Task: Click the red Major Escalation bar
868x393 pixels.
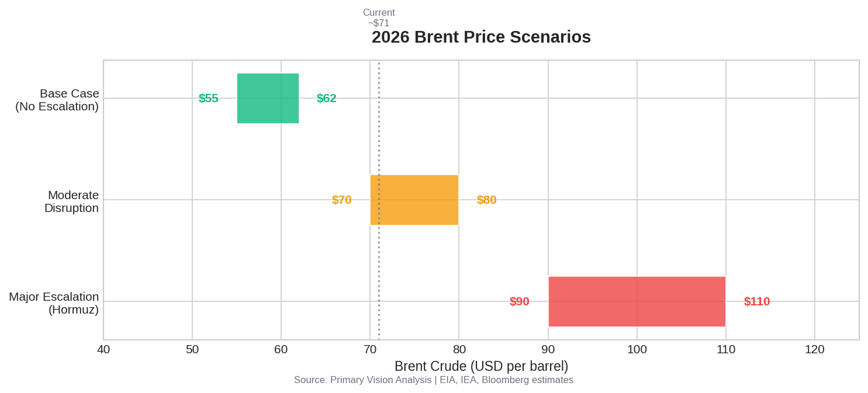Action: (637, 301)
